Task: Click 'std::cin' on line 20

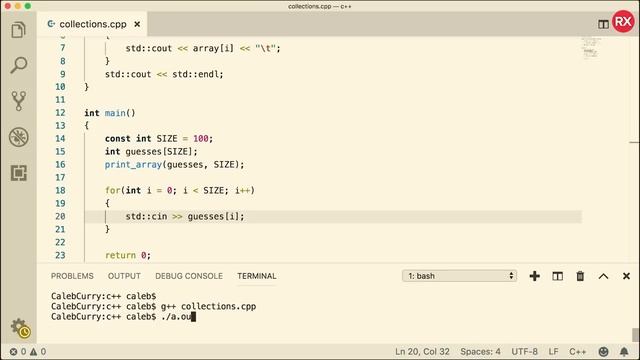Action: (146, 216)
